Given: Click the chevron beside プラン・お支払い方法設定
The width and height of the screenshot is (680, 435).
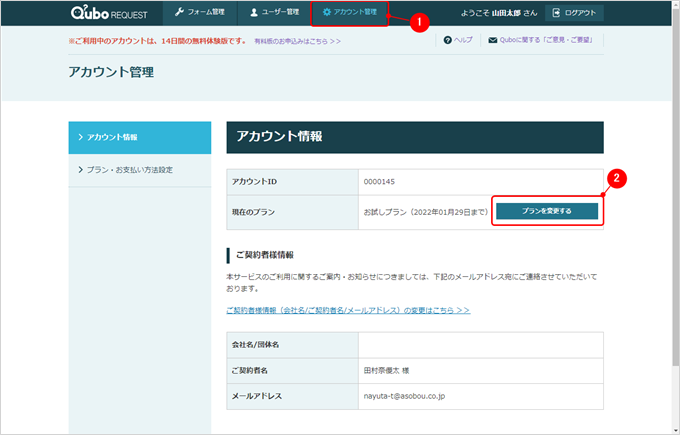Looking at the screenshot, I should pos(80,170).
